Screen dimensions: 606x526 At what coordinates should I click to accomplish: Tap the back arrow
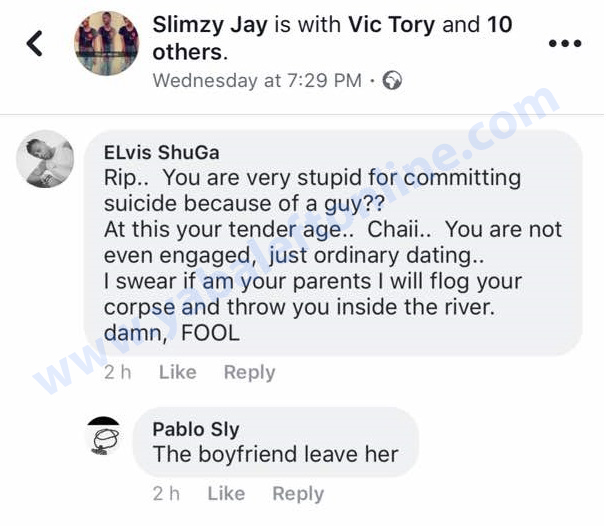(35, 44)
